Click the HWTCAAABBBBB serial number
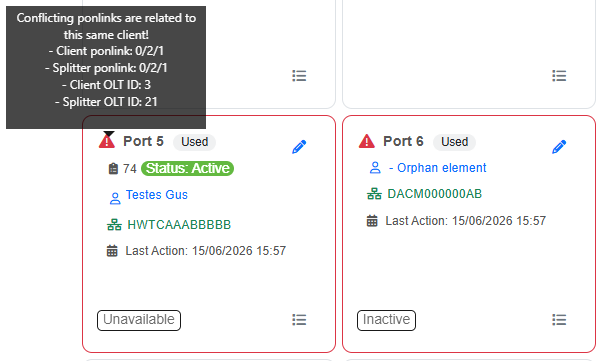 point(179,225)
